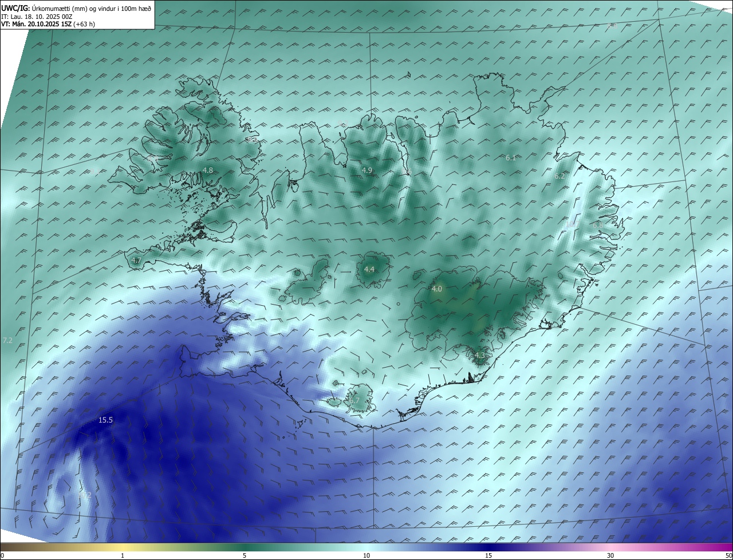Click the 6.7 value label

click(354, 401)
